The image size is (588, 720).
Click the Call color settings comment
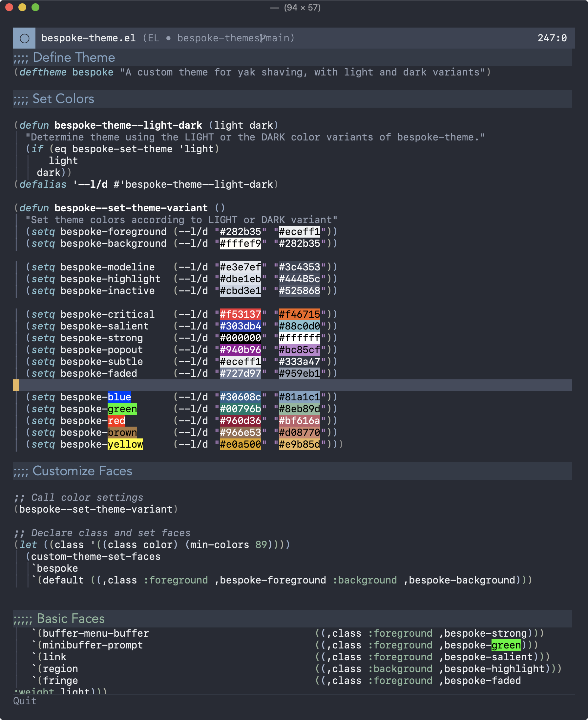click(78, 498)
